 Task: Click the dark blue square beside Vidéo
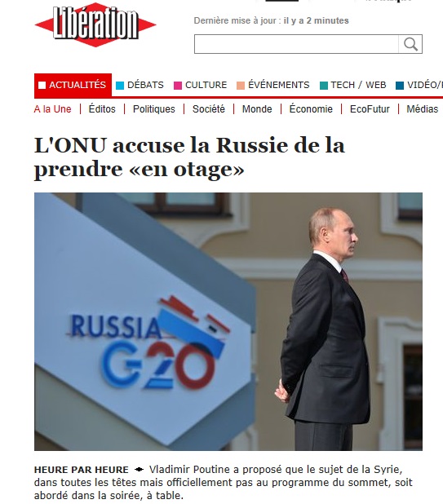(x=400, y=86)
